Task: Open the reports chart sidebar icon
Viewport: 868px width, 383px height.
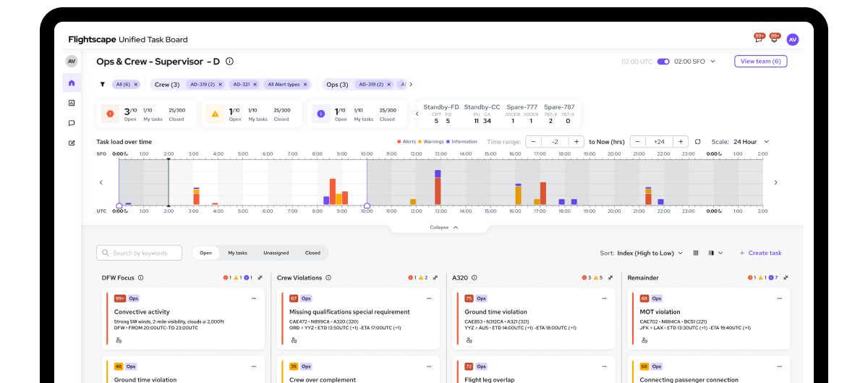Action: coord(72,103)
